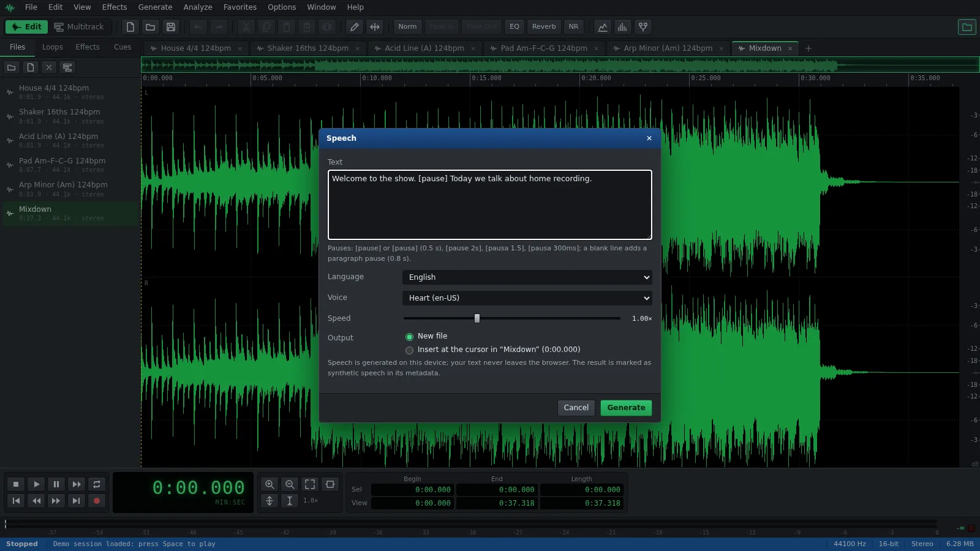Click the red record button
Viewport: 980px width, 551px height.
pos(97,501)
